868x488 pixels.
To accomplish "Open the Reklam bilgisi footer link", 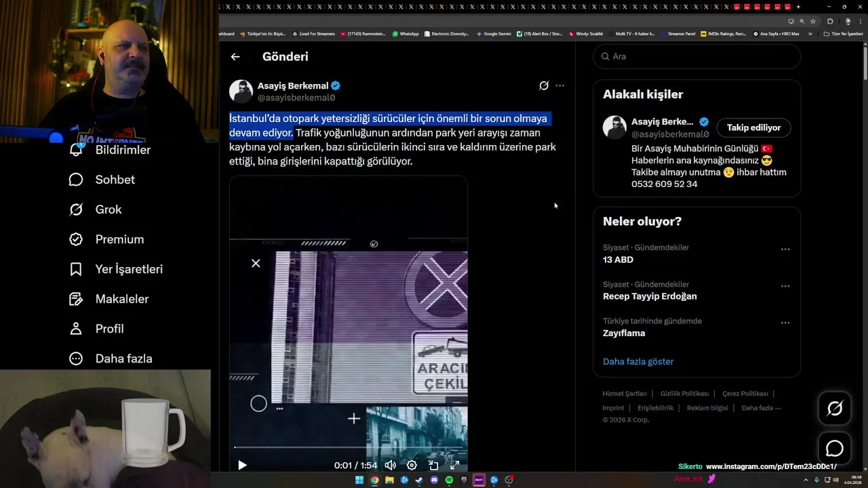I will (x=707, y=408).
